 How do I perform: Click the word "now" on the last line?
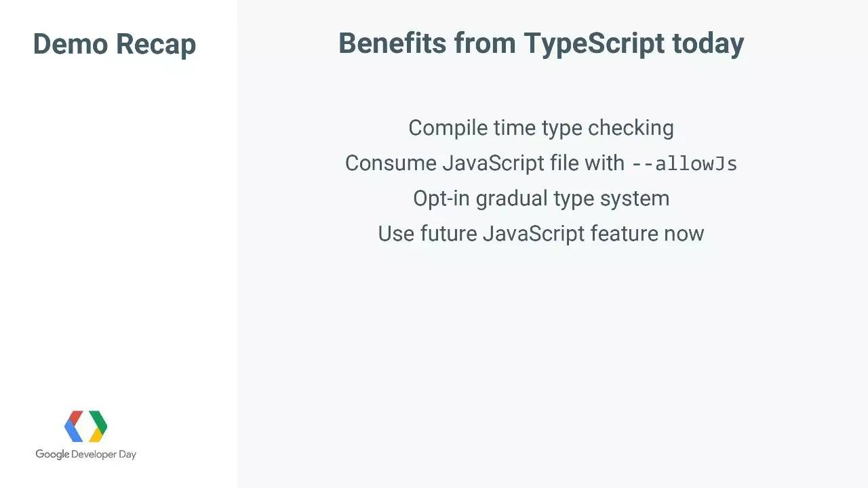tap(684, 235)
